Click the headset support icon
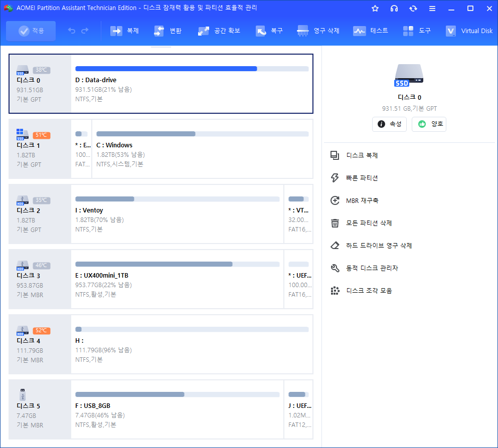Screen dimensions: 498x448 [x=394, y=9]
